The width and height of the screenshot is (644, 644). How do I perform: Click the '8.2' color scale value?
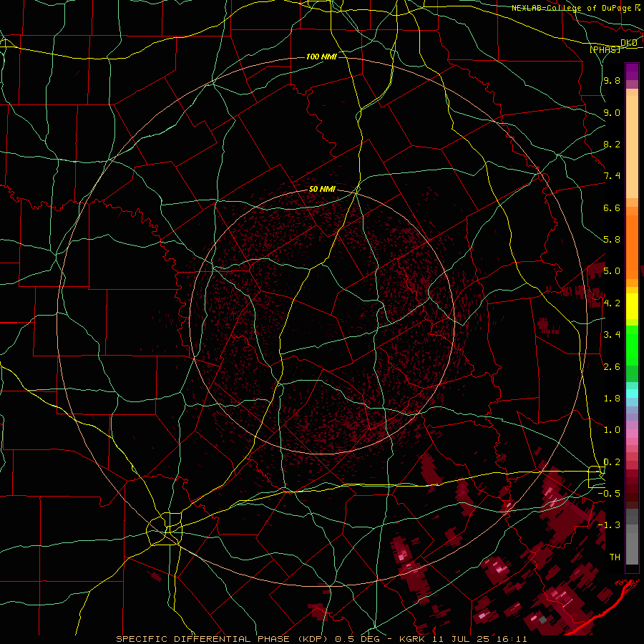coord(612,144)
